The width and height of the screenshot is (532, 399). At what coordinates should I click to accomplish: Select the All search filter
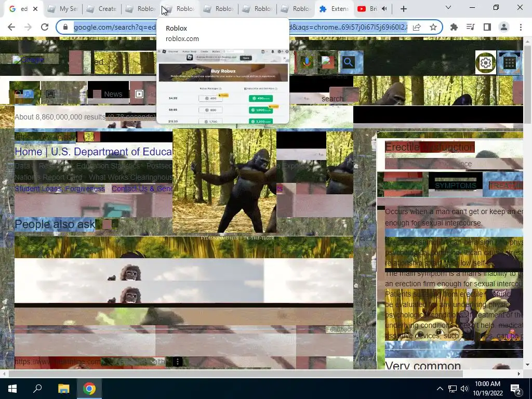[24, 94]
